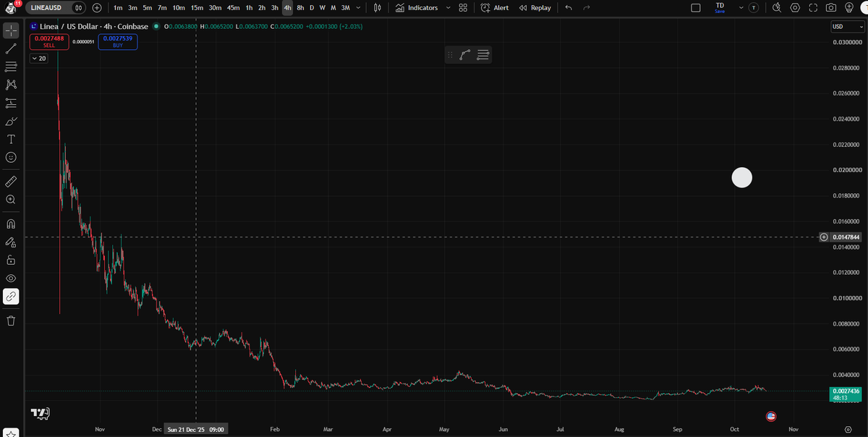Select the ruler measure tool
This screenshot has height=437, width=868.
click(x=11, y=181)
